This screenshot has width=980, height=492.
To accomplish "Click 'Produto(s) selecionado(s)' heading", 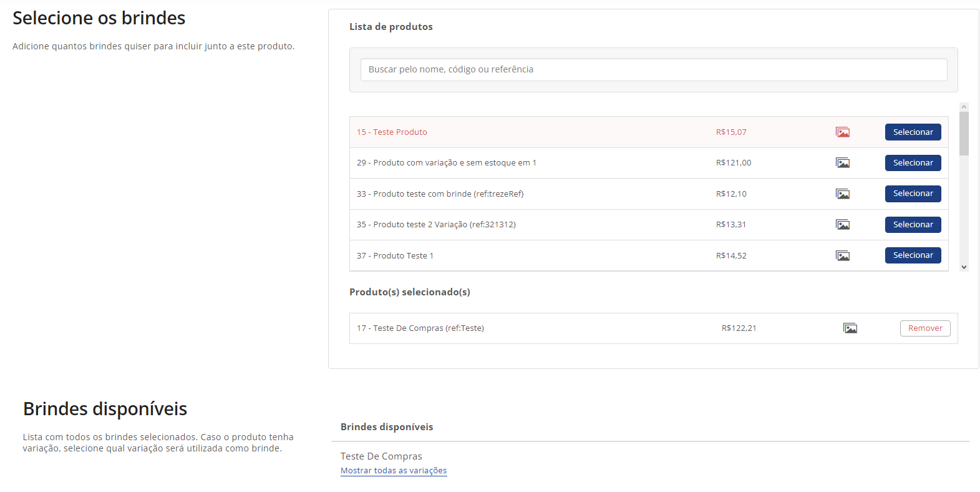I will pyautogui.click(x=410, y=292).
